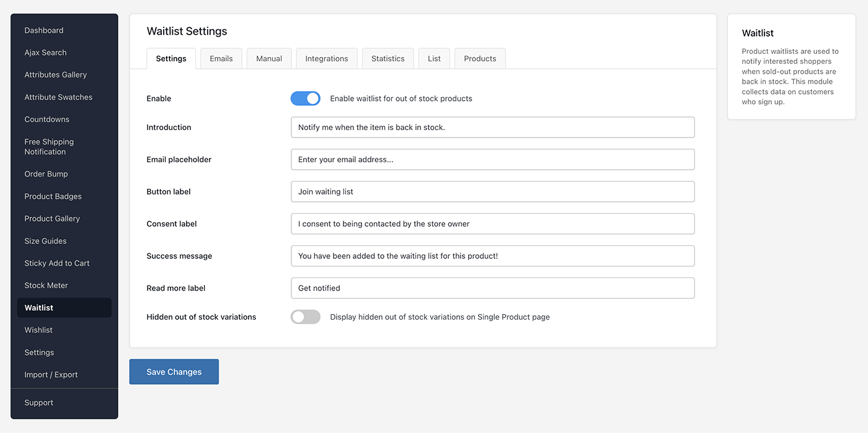Viewport: 868px width, 433px height.
Task: Switch to the Integrations tab
Action: (x=326, y=58)
